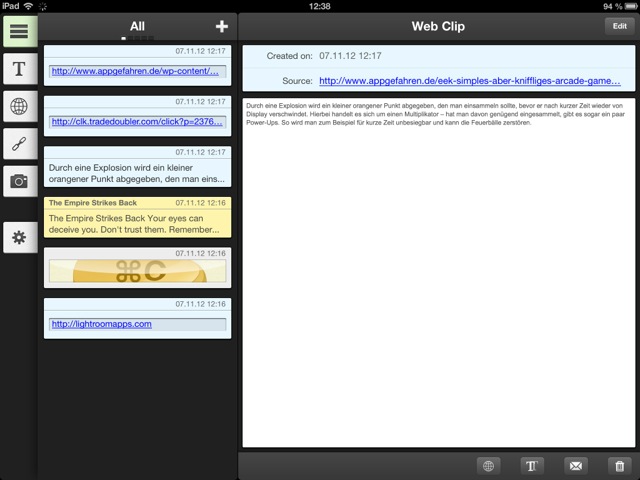Viewport: 640px width, 480px height.
Task: Open the appgefahren.de wp-content clip
Action: coord(137,66)
